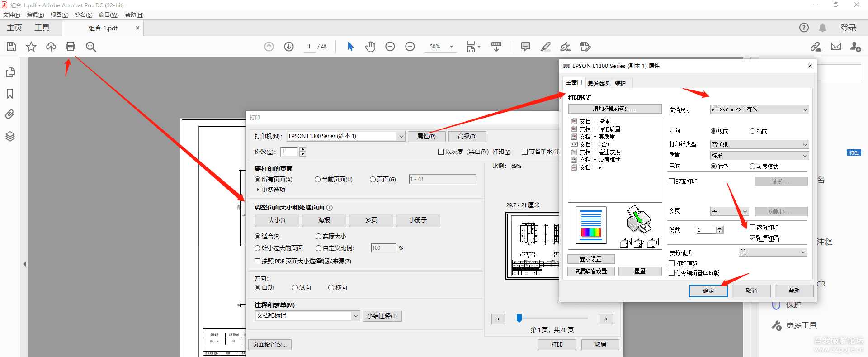Viewport: 868px width, 357px height.
Task: Click the save file icon
Action: (11, 47)
